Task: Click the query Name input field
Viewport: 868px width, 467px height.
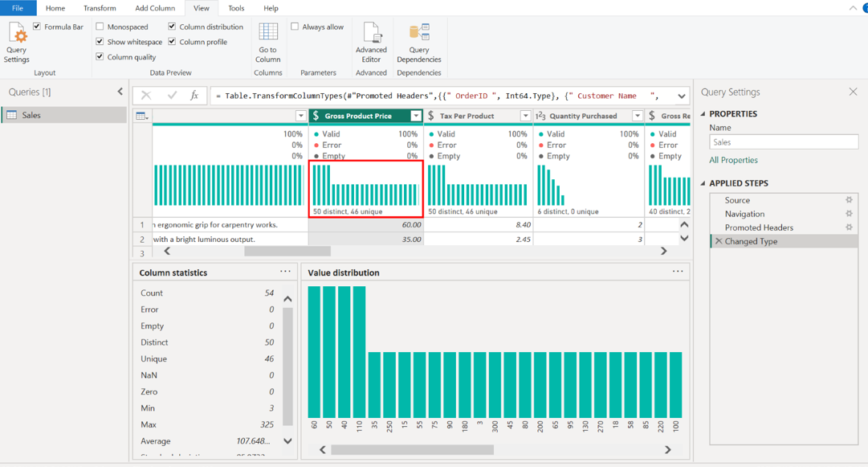Action: pos(783,142)
